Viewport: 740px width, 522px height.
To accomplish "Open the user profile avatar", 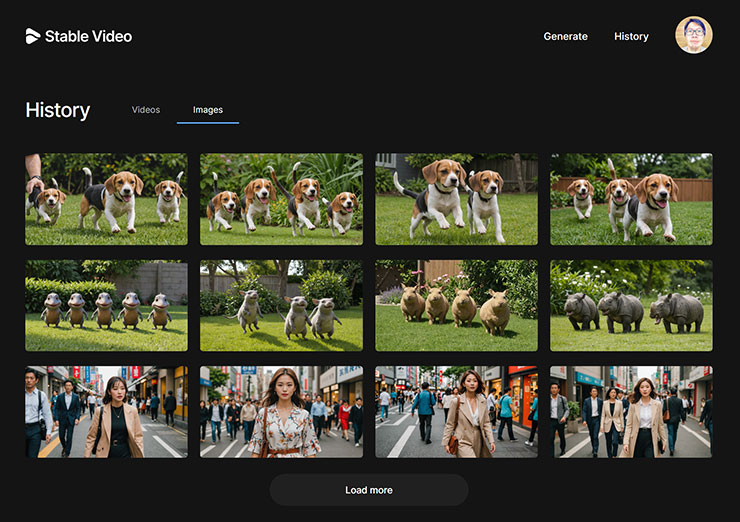I will tap(693, 35).
